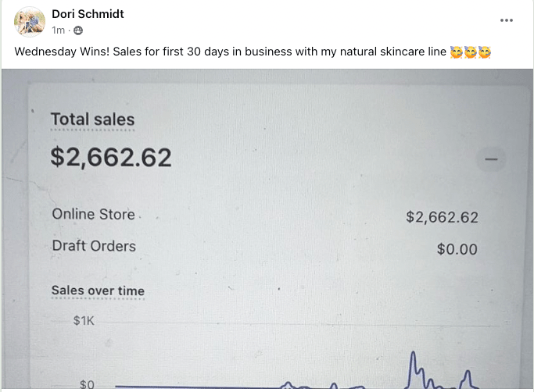This screenshot has height=392, width=534.
Task: Click the $1K axis label on chart
Action: click(84, 320)
